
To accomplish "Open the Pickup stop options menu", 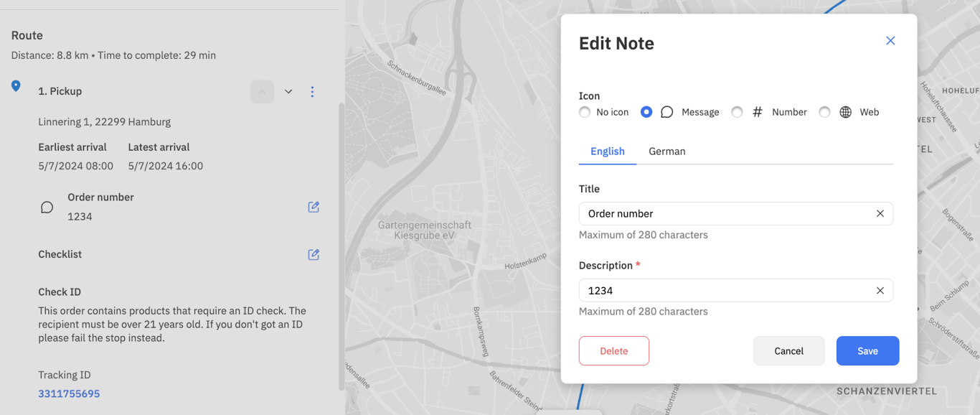I will pyautogui.click(x=312, y=92).
